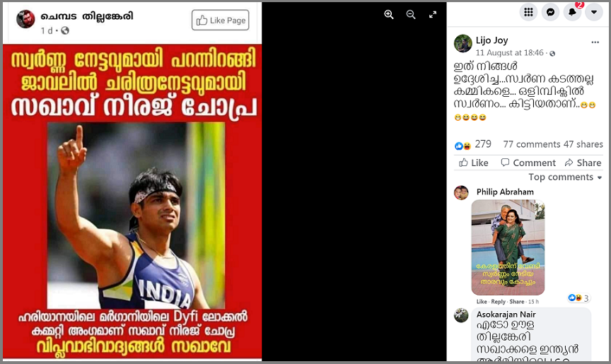Open the Facebook menu grid icon
This screenshot has width=611, height=364.
click(x=528, y=12)
